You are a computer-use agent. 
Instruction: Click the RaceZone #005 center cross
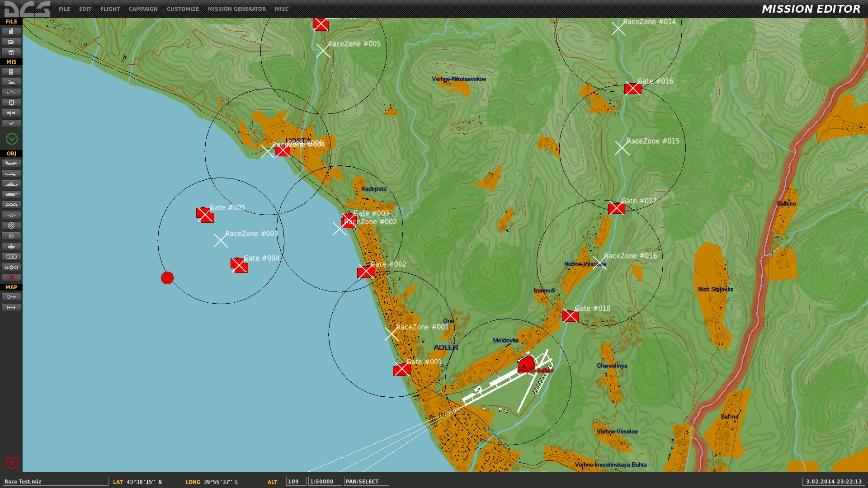coord(323,51)
